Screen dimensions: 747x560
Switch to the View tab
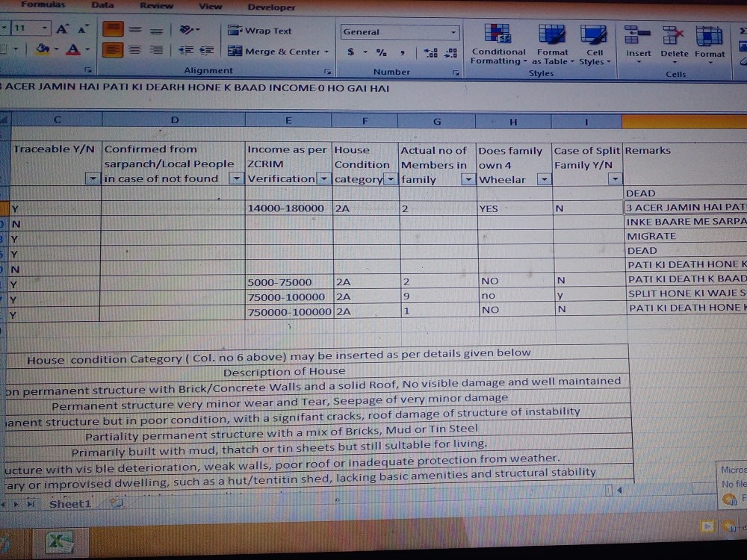click(210, 6)
